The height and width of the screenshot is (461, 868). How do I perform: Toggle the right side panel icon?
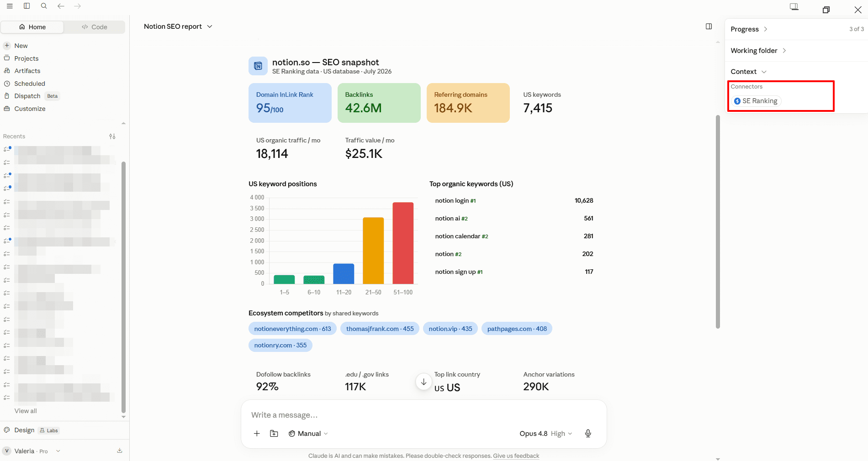[x=709, y=26]
